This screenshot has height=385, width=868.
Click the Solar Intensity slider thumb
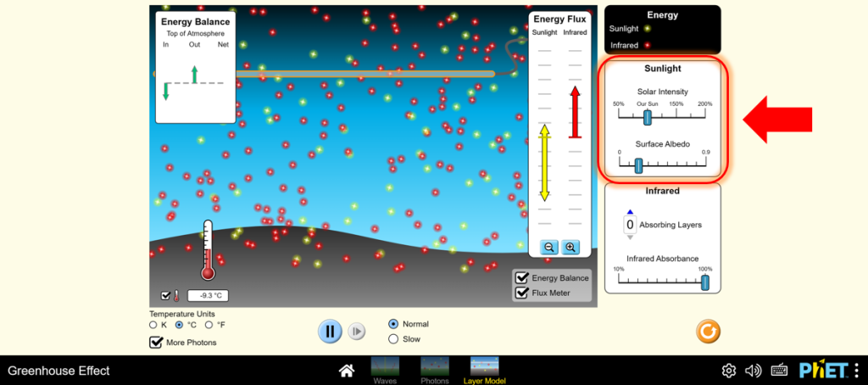pos(647,117)
